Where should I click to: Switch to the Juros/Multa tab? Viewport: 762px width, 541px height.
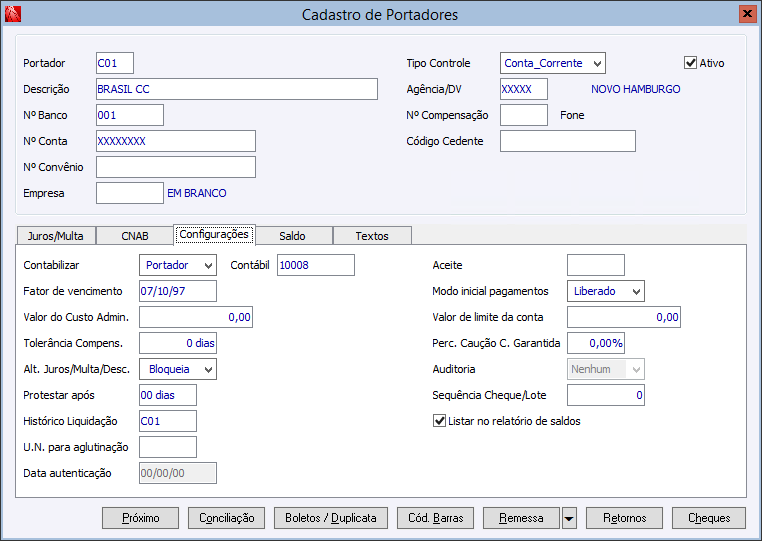pyautogui.click(x=56, y=236)
